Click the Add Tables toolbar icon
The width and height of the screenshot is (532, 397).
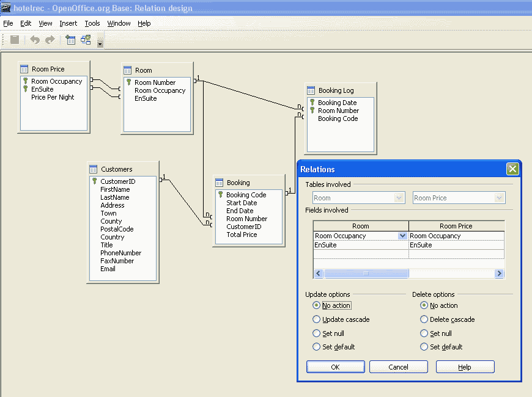point(70,40)
